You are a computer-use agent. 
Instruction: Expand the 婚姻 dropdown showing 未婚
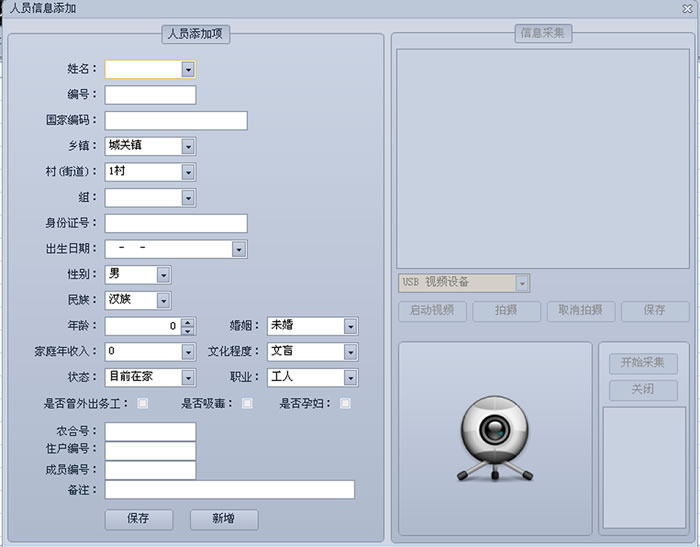[x=350, y=326]
